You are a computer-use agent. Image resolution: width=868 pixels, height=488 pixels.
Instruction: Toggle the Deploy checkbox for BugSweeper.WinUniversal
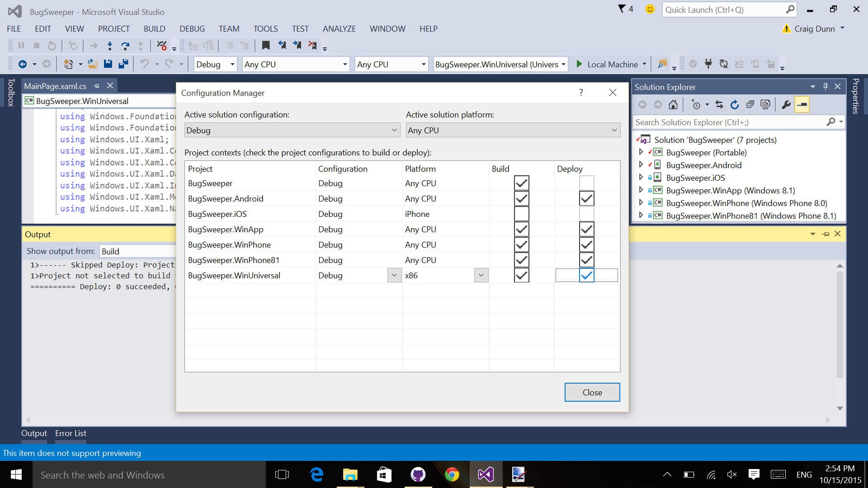click(x=586, y=276)
